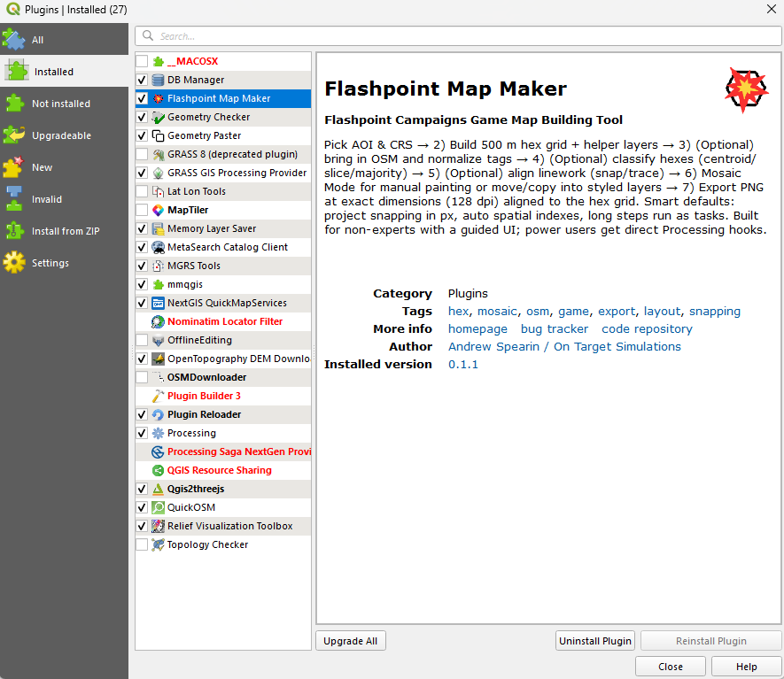Click the QGIS Resource Sharing icon

[158, 470]
